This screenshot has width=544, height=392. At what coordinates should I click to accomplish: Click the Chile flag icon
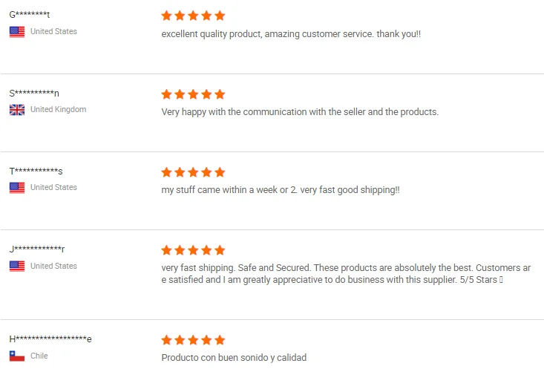point(17,356)
